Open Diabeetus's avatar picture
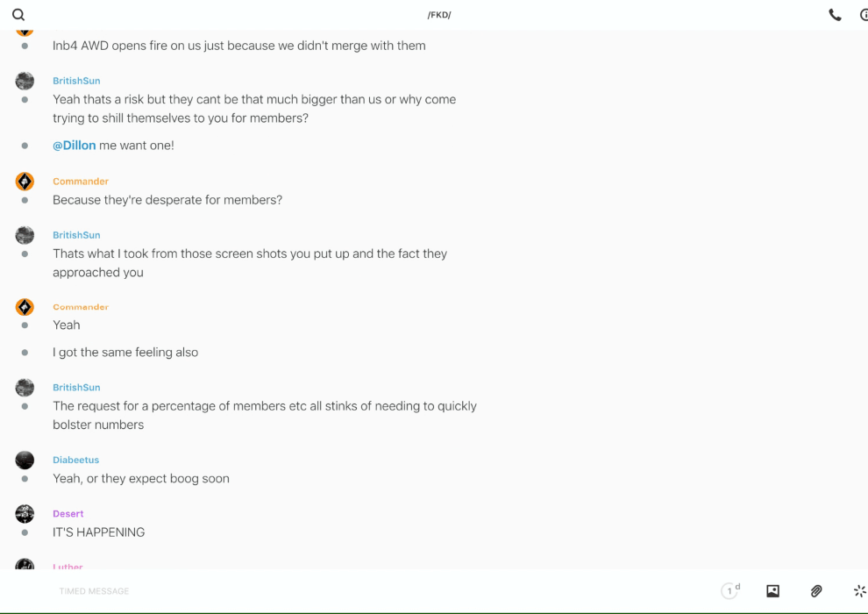The width and height of the screenshot is (868, 614). pos(25,460)
